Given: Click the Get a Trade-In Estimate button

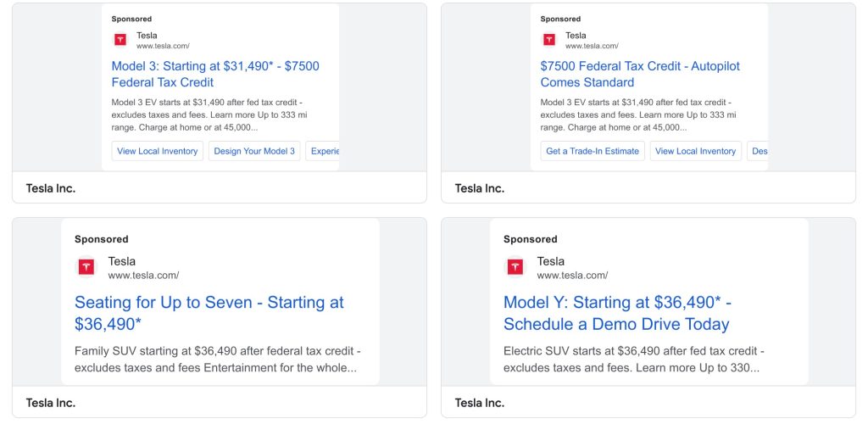Looking at the screenshot, I should [593, 151].
